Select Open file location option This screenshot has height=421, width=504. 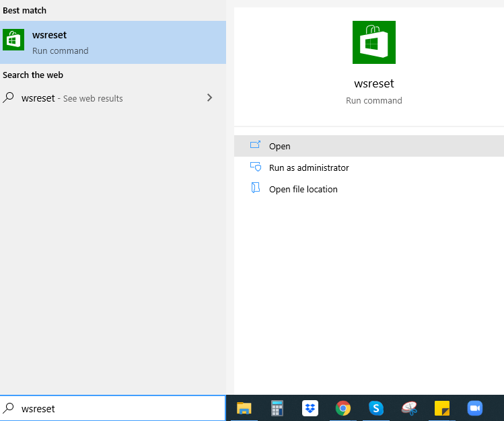pos(303,189)
